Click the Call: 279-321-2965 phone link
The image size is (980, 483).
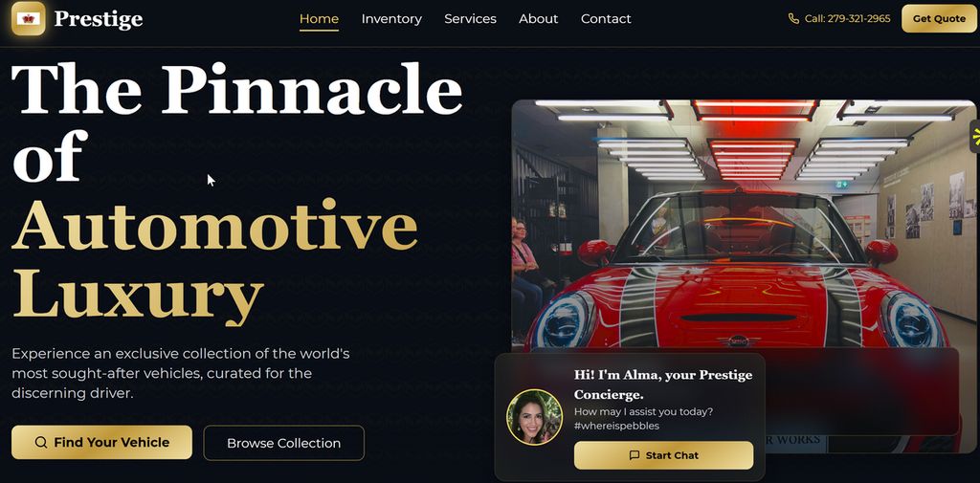pyautogui.click(x=839, y=19)
